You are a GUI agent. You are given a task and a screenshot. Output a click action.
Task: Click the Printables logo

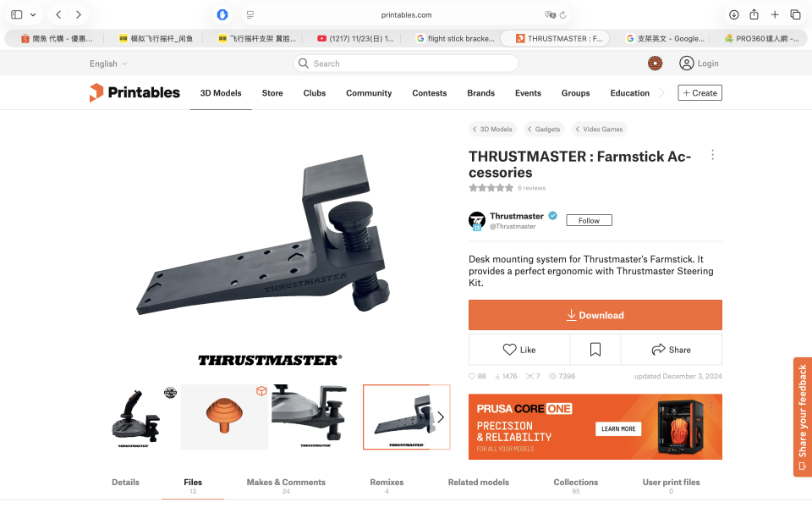[x=134, y=93]
